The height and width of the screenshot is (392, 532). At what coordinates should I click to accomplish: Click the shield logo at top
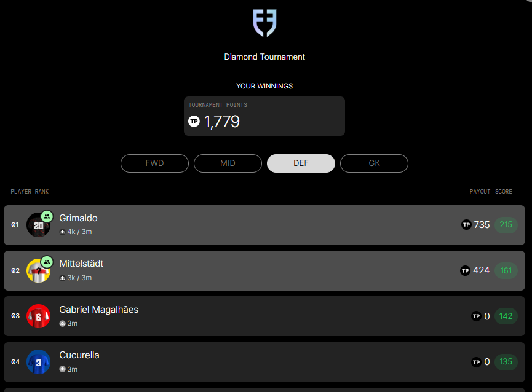pos(264,23)
